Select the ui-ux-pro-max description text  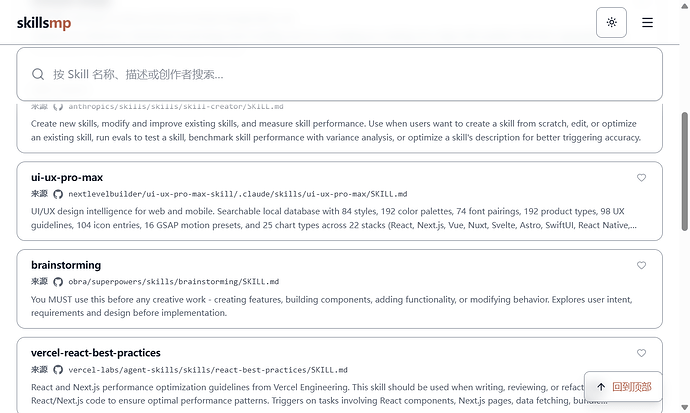(334, 218)
